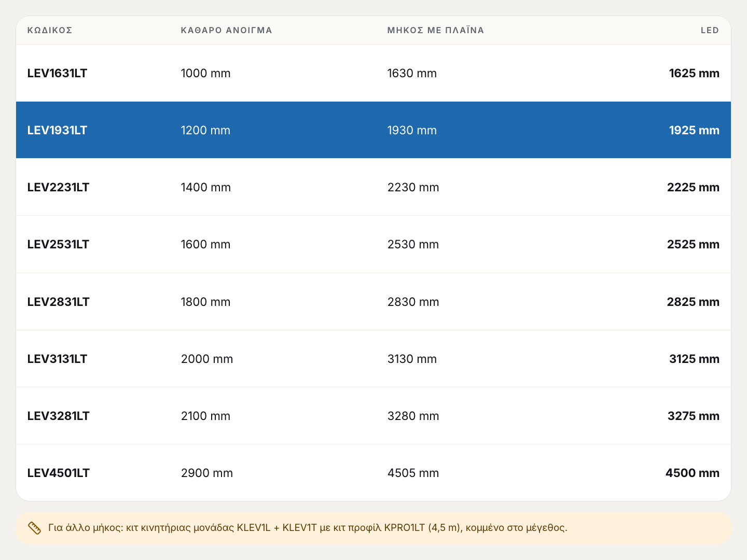
Task: Select code LEV2231LT
Action: click(58, 187)
